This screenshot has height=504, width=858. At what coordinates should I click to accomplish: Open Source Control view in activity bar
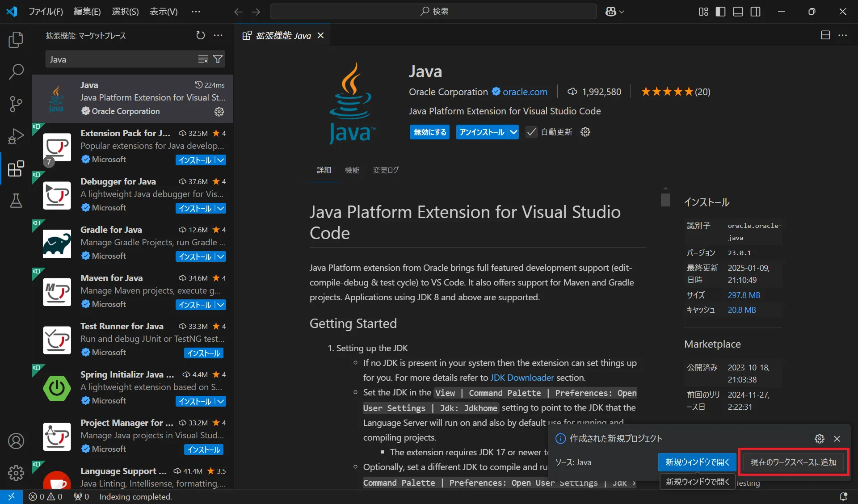[x=16, y=104]
